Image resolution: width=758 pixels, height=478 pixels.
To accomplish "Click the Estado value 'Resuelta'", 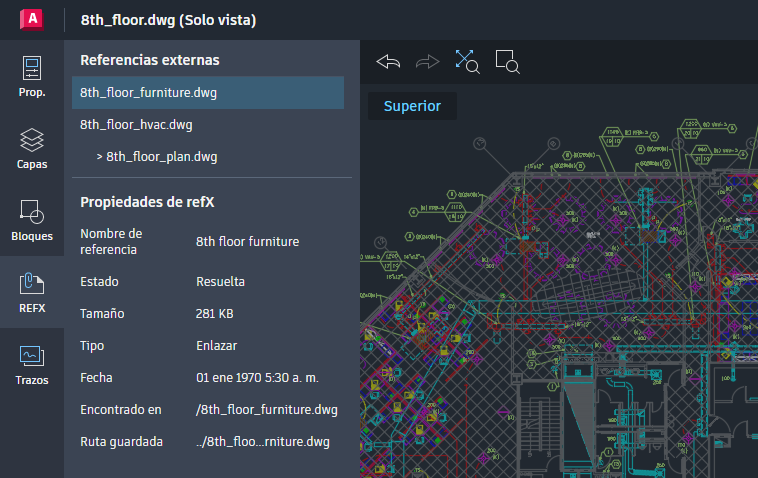I will coord(220,281).
